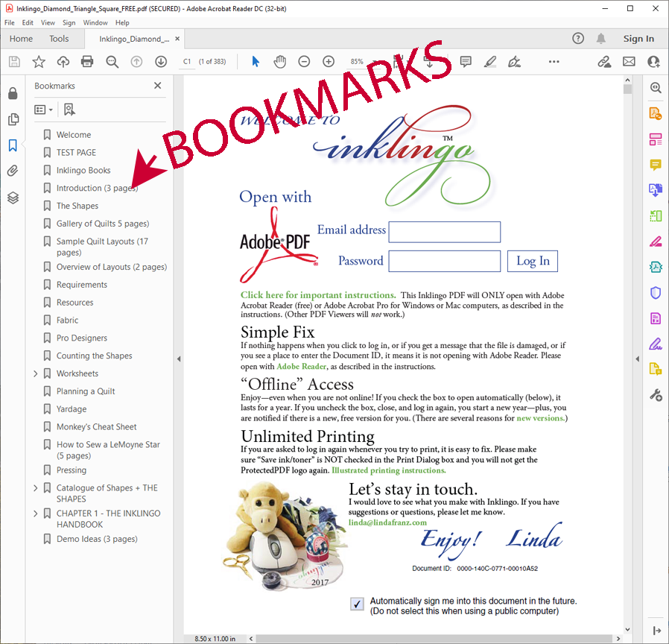Click the Email address field

coord(445,232)
